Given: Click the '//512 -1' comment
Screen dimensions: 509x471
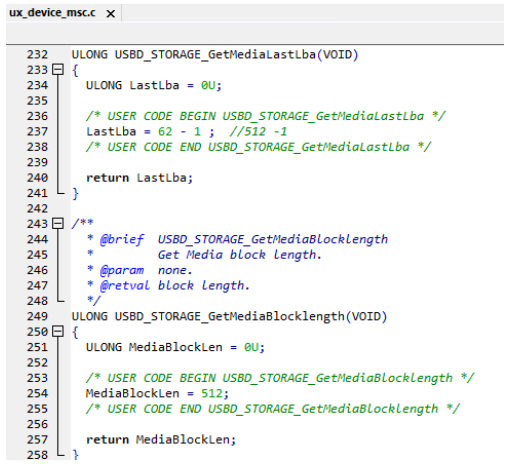Looking at the screenshot, I should click(258, 131).
